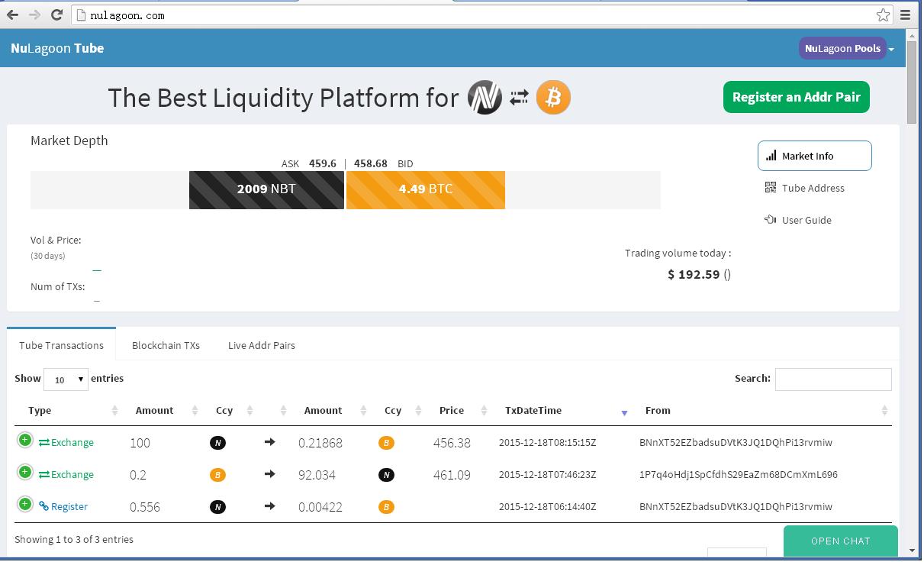Viewport: 924px width, 562px height.
Task: Click address 1P7q4oHdj1SpCfdhS29EaZm68DCmXmL696
Action: tap(739, 474)
